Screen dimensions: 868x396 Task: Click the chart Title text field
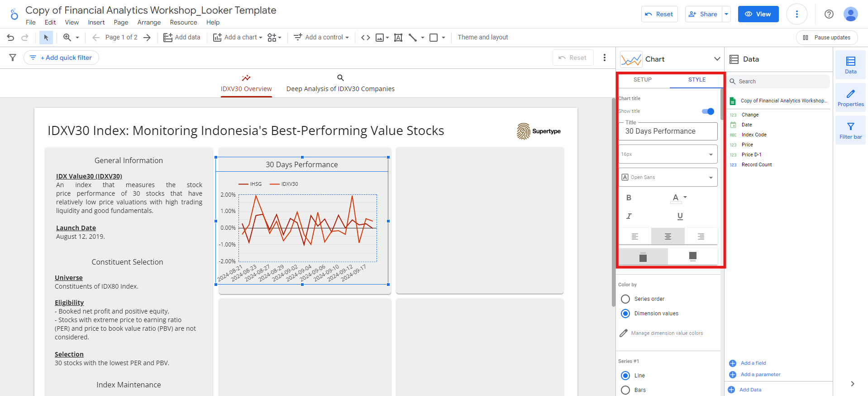coord(668,131)
